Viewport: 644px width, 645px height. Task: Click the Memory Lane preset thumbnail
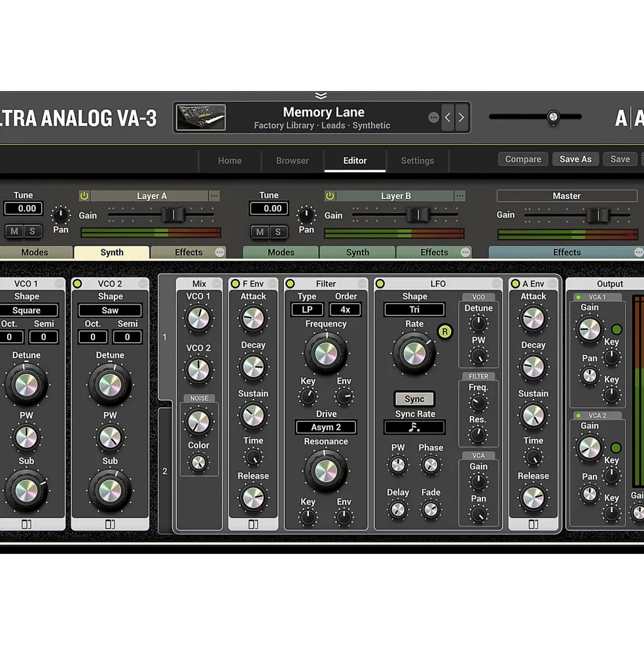click(x=201, y=117)
